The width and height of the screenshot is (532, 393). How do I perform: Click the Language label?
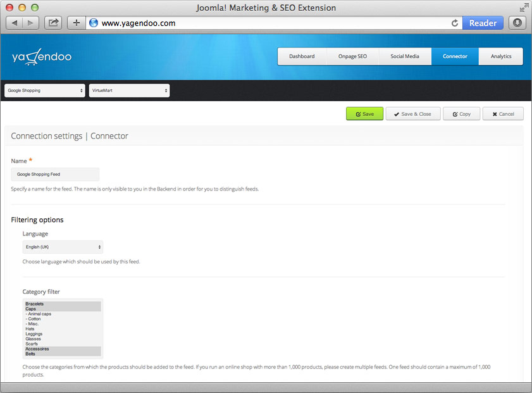(x=35, y=234)
